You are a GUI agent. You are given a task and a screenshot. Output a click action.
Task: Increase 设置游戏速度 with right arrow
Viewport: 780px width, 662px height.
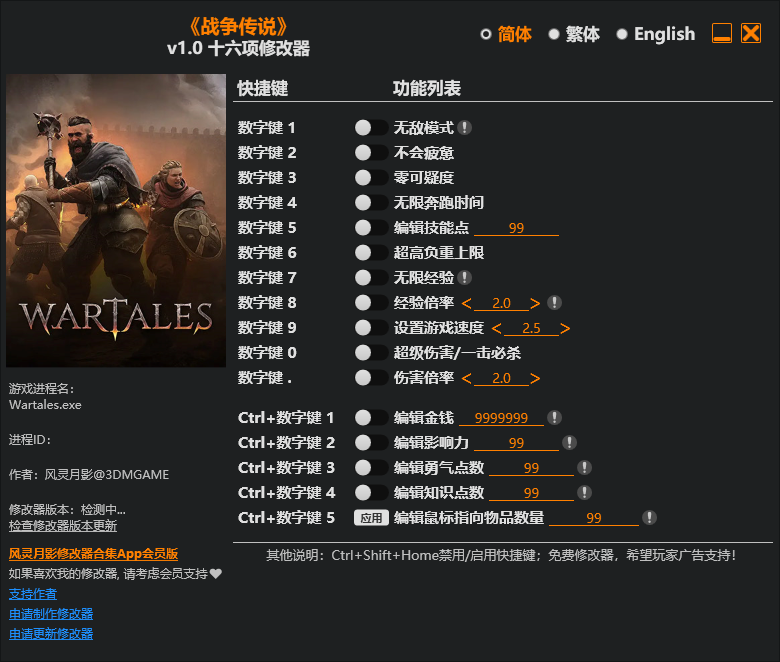(565, 328)
